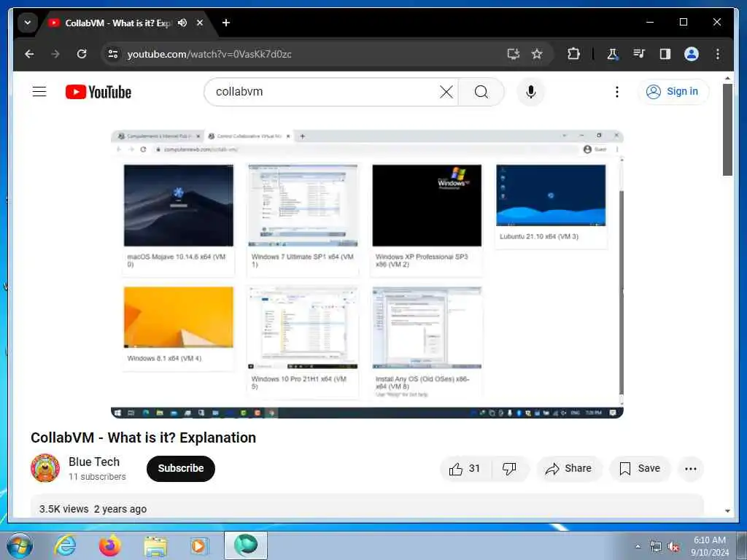Open more actions ellipsis button

(x=690, y=469)
